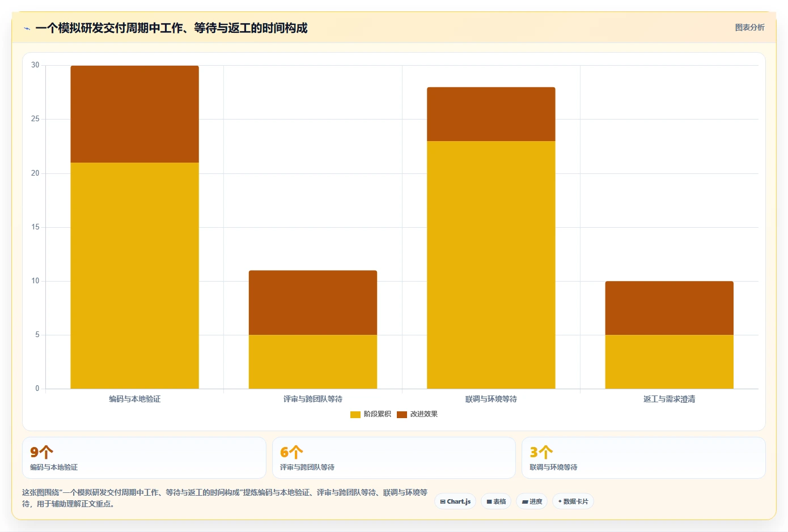The width and height of the screenshot is (788, 532).
Task: Click the yellow 阶段累积 legend color box
Action: pyautogui.click(x=355, y=415)
